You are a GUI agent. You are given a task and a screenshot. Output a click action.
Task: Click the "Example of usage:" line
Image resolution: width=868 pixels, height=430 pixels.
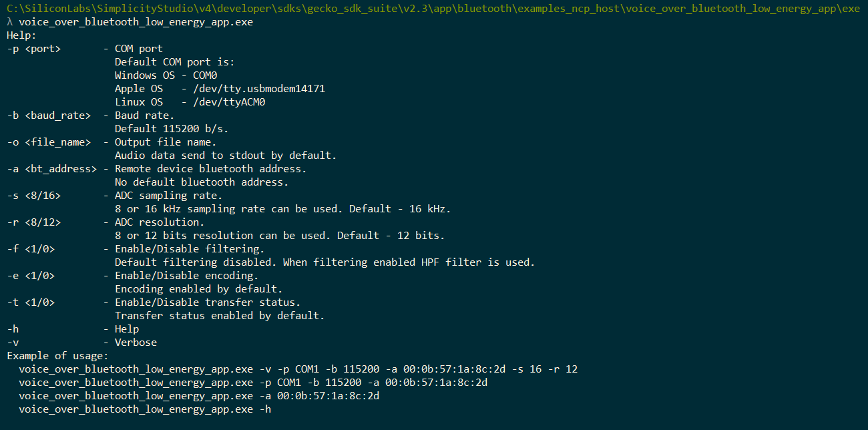pyautogui.click(x=57, y=356)
